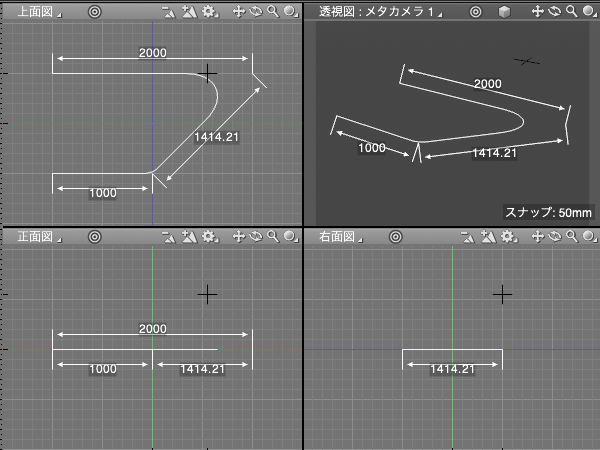Open the gear settings icon in top view
600x450 pixels.
tap(208, 12)
